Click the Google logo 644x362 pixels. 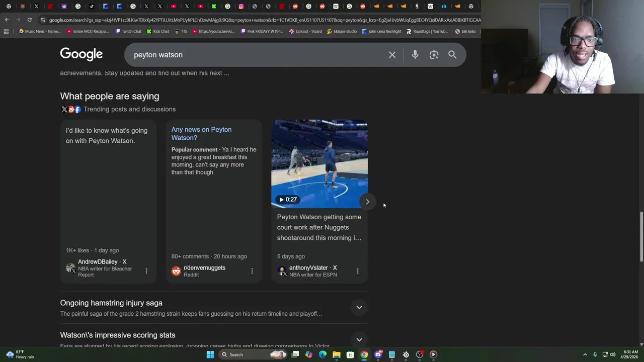click(82, 54)
